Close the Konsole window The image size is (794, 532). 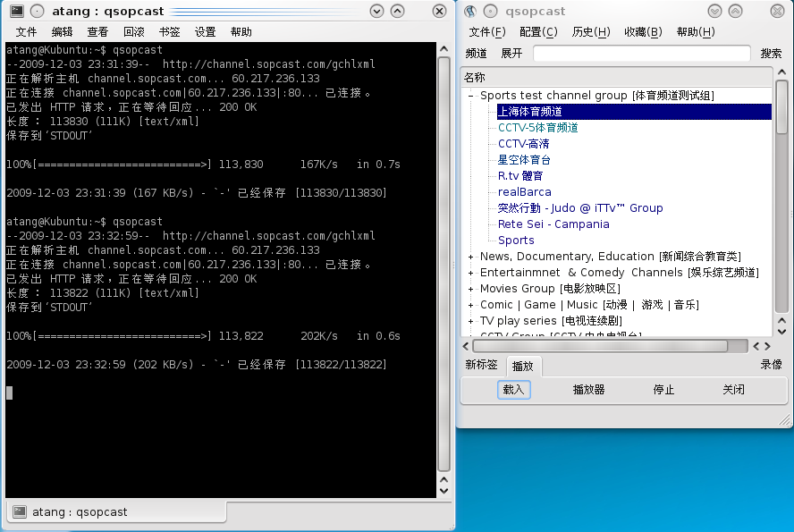tap(440, 11)
